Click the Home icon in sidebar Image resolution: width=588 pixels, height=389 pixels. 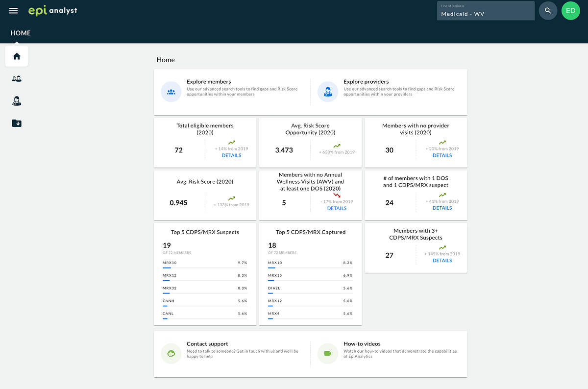click(17, 56)
